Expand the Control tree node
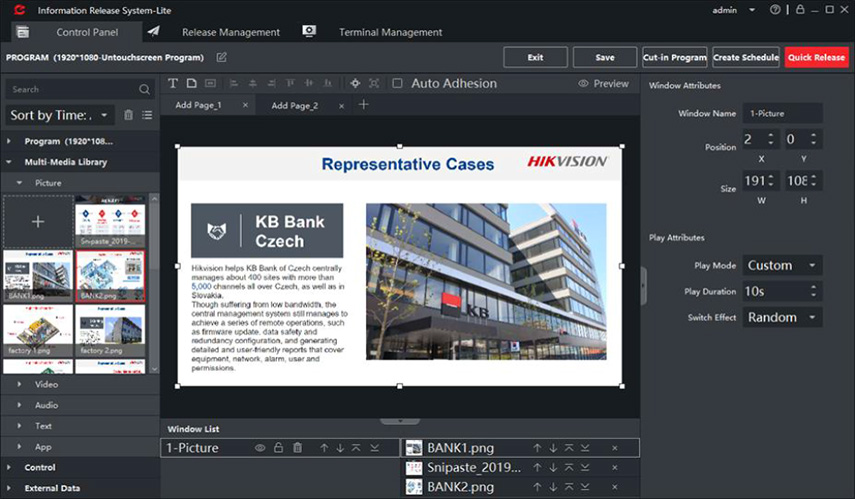 point(9,467)
